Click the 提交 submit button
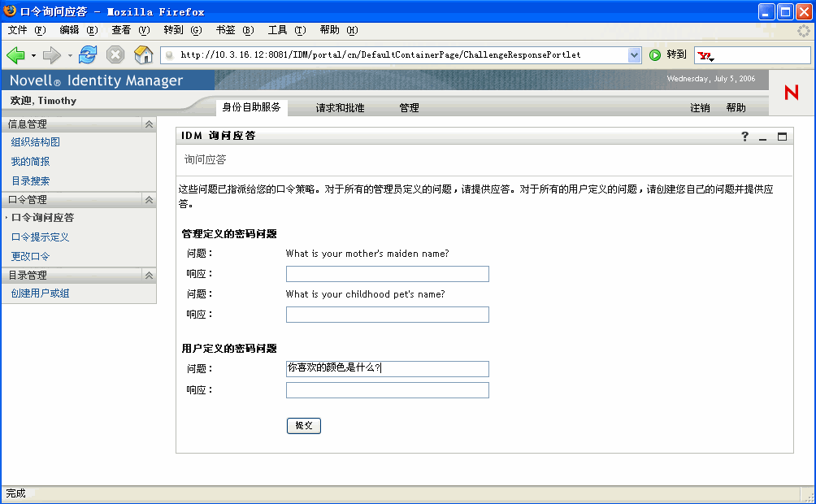This screenshot has width=816, height=504. [x=304, y=426]
